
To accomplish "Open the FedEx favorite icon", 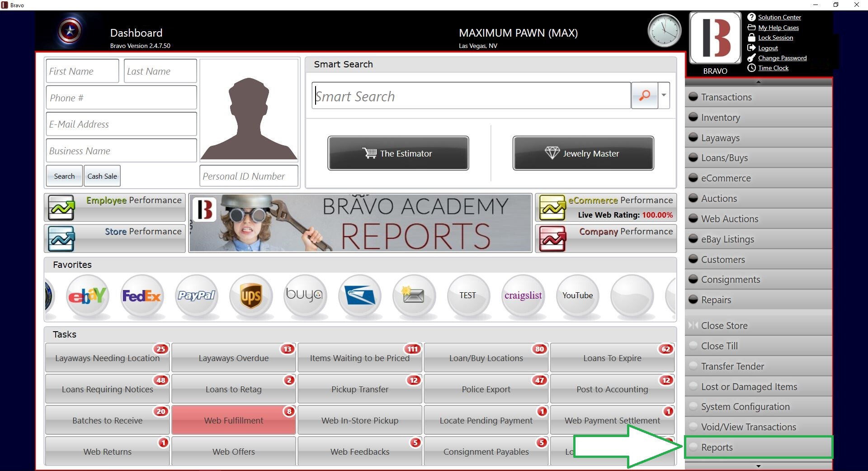I will coord(142,296).
